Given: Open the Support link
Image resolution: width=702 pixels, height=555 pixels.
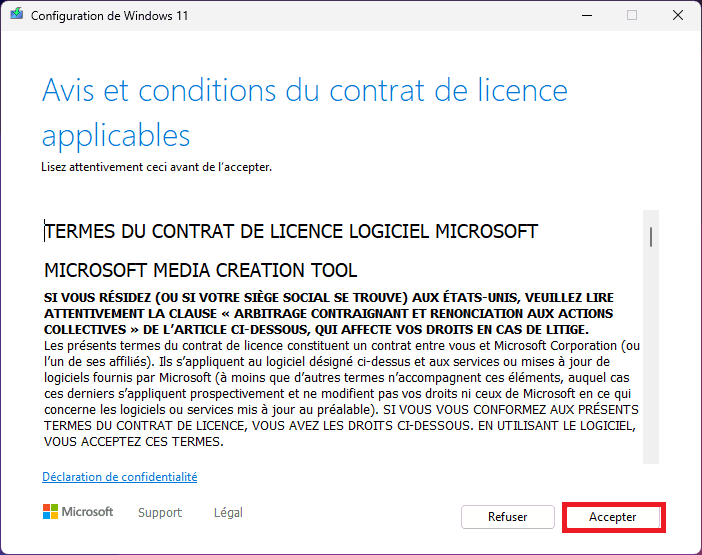Looking at the screenshot, I should tap(160, 512).
